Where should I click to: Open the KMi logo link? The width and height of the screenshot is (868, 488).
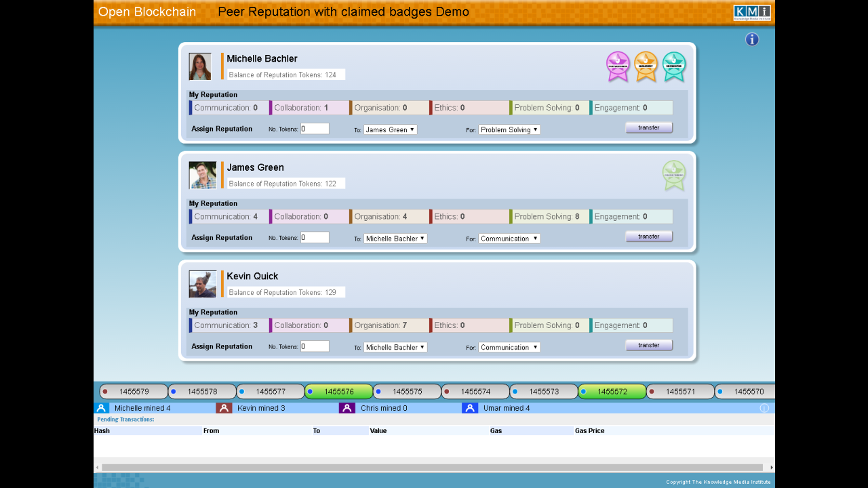point(751,12)
